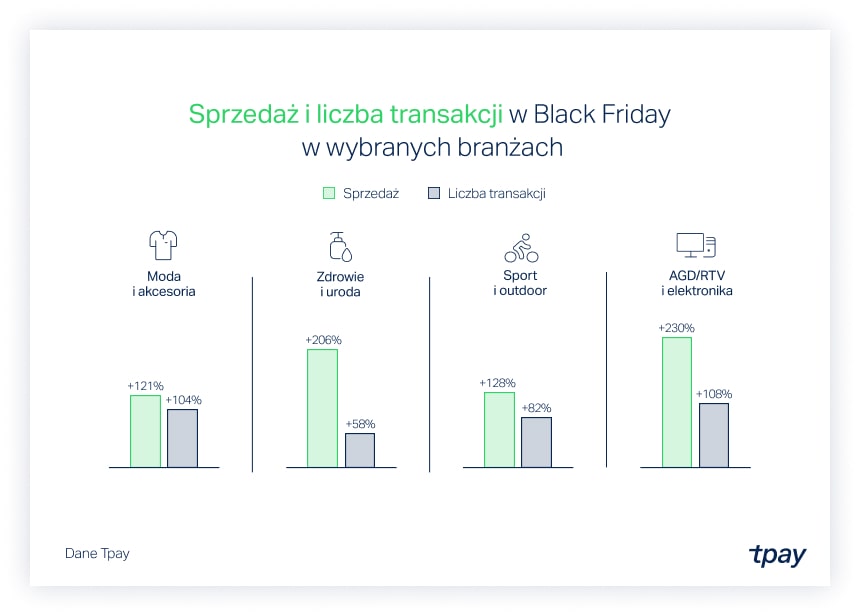
Task: Click the Zdrowie i uroda category label
Action: [340, 283]
